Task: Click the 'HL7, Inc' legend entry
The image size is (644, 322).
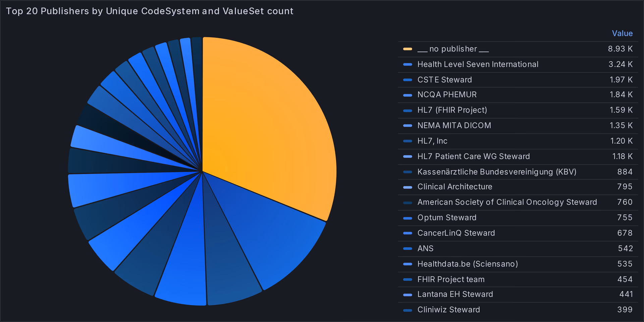Action: tap(432, 141)
